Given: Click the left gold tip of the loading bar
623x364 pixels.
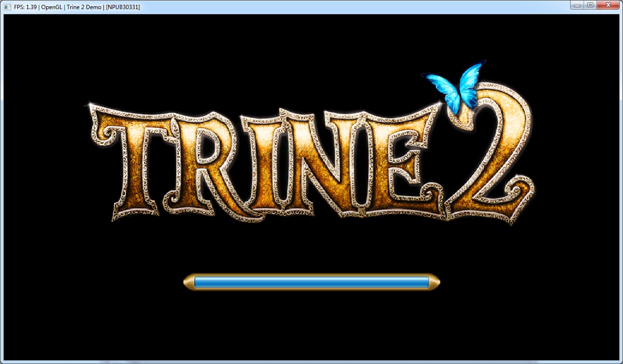Looking at the screenshot, I should [188, 282].
